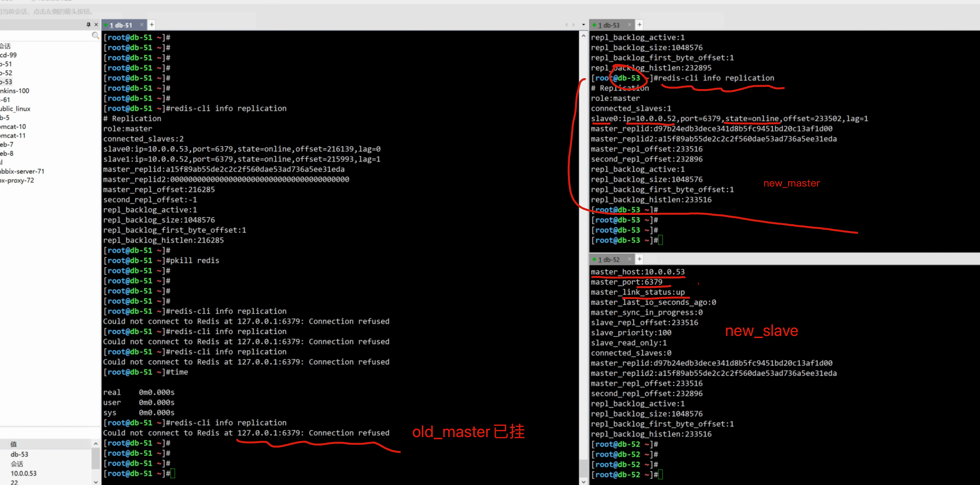This screenshot has width=980, height=485.
Task: Close the db-51 terminal tab
Action: pyautogui.click(x=142, y=25)
